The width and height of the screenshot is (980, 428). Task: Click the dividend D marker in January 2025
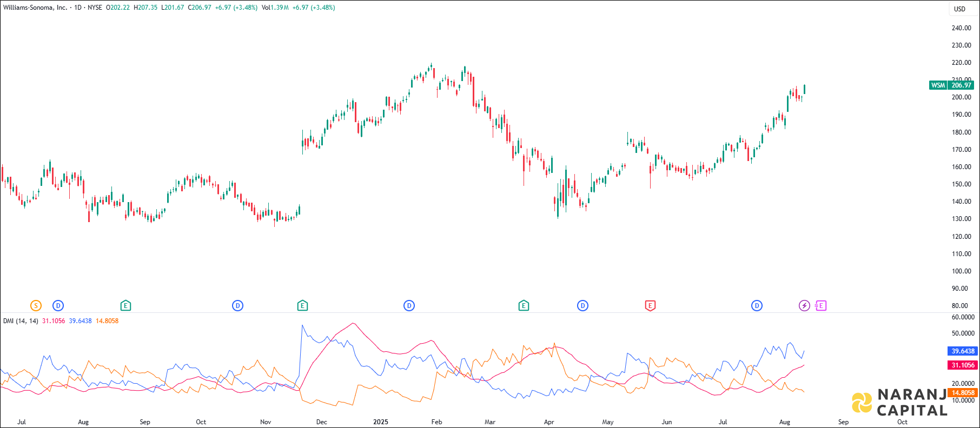[409, 306]
